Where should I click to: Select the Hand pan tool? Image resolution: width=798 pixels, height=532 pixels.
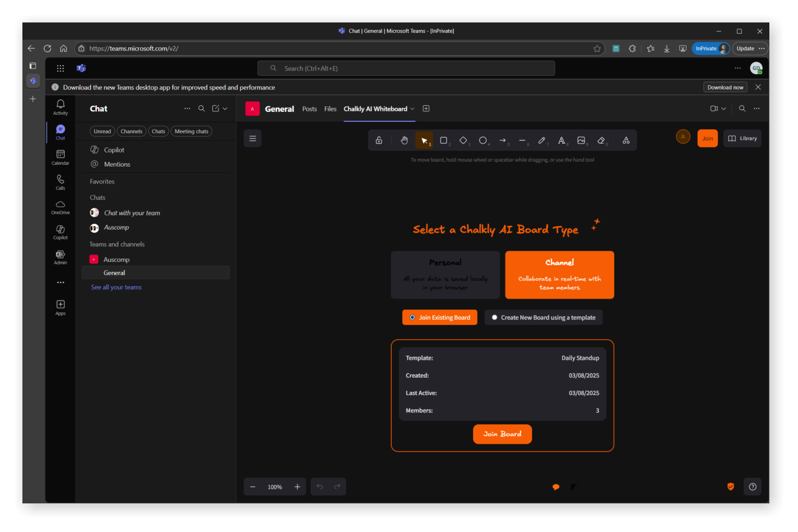404,141
